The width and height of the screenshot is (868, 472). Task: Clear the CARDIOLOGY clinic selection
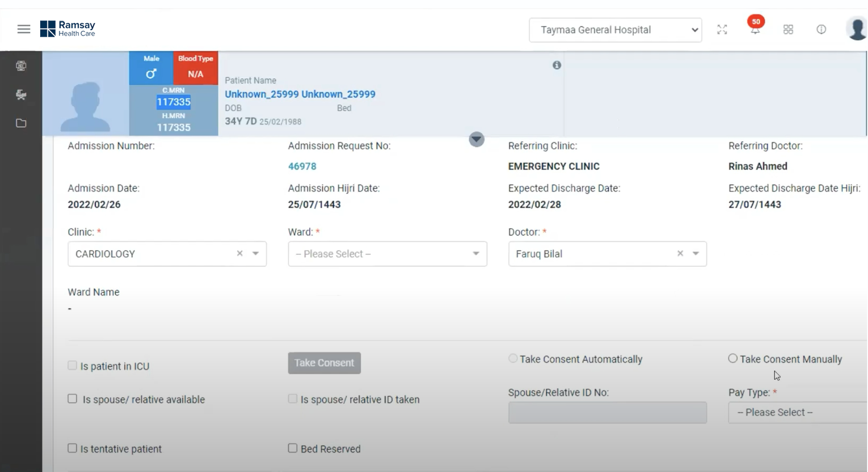coord(240,253)
